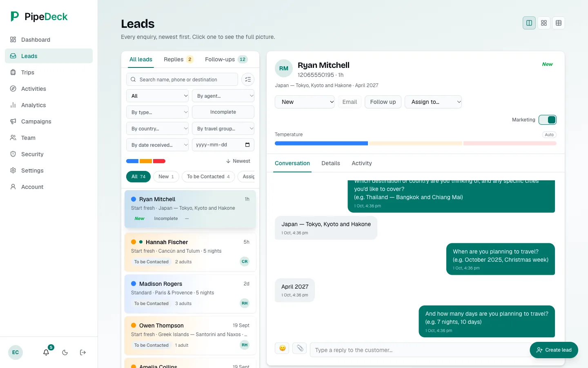Open the Activity tab
Screen dimensions: 588x368
(362, 163)
